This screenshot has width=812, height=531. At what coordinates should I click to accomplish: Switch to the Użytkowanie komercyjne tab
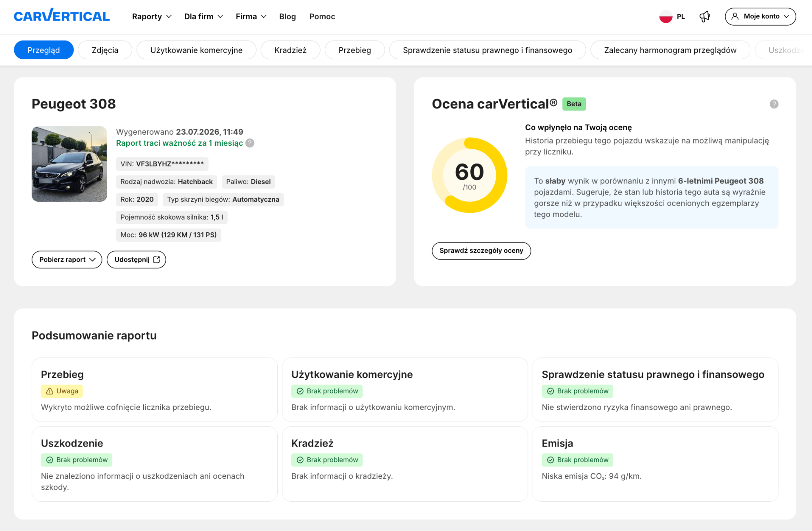(196, 50)
